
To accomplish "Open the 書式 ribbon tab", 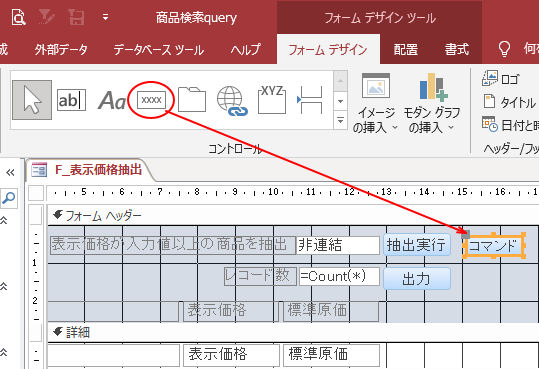I will point(456,50).
